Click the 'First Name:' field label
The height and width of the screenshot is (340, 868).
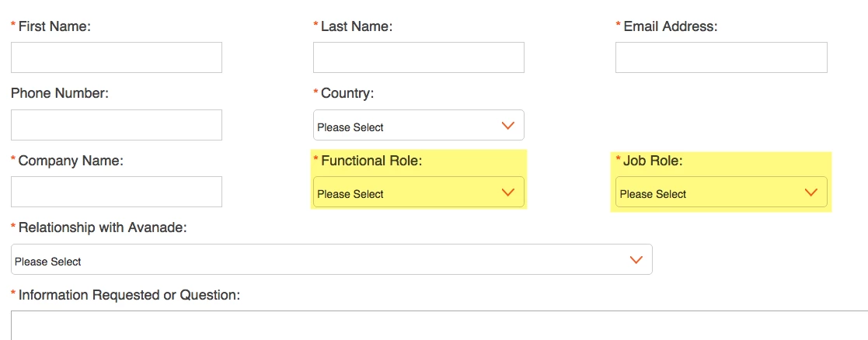(x=54, y=26)
